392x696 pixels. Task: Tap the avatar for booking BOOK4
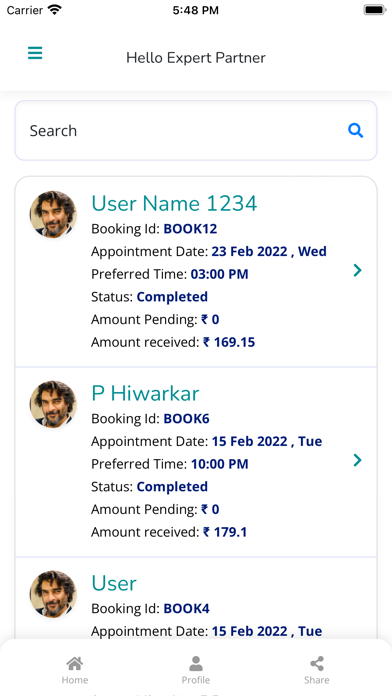(x=53, y=594)
